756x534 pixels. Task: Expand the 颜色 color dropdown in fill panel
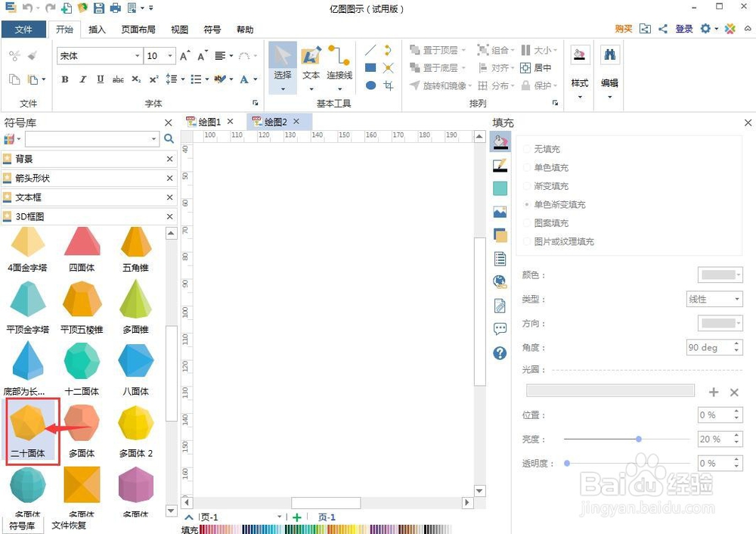pos(719,275)
